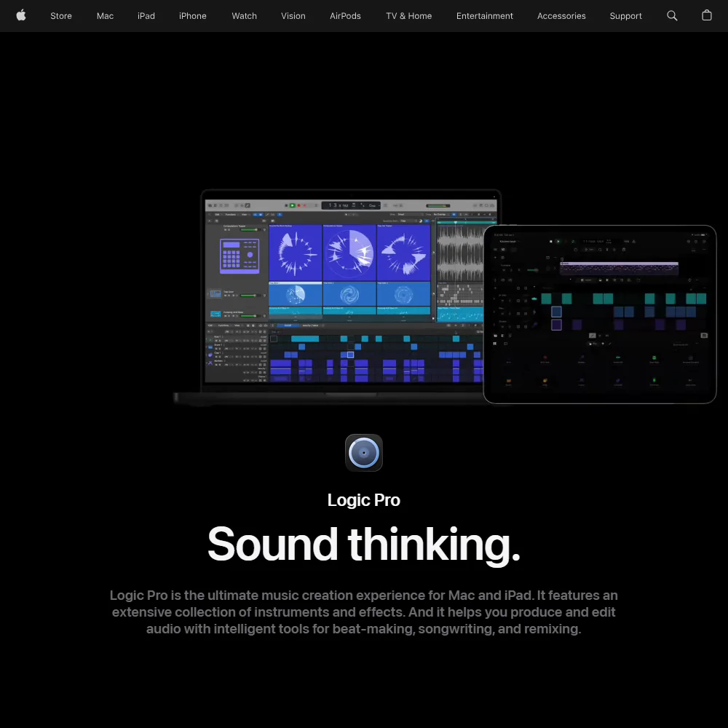Open the AirPods menu

[345, 16]
